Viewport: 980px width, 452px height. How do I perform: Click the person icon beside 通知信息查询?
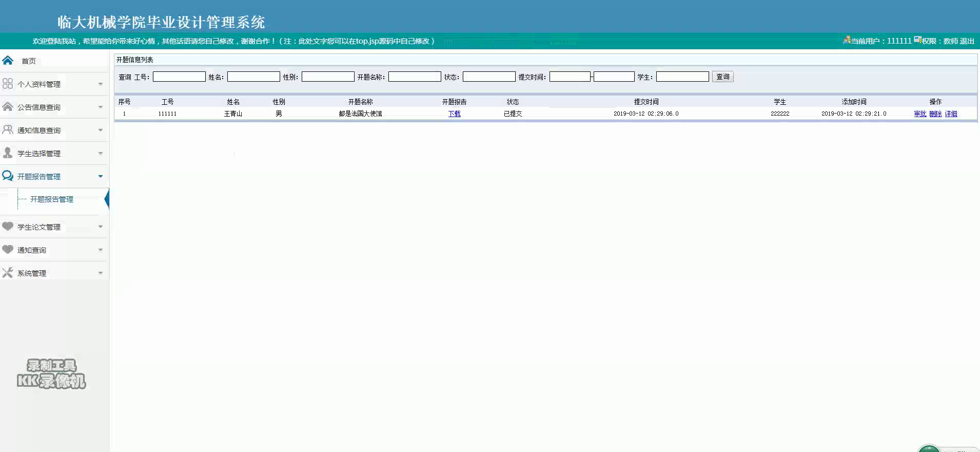click(x=8, y=129)
